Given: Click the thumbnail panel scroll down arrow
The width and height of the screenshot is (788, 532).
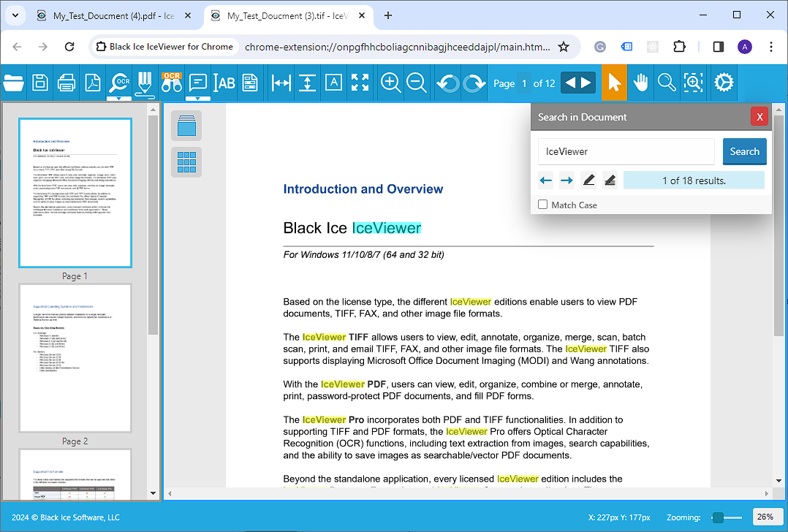Looking at the screenshot, I should point(154,493).
